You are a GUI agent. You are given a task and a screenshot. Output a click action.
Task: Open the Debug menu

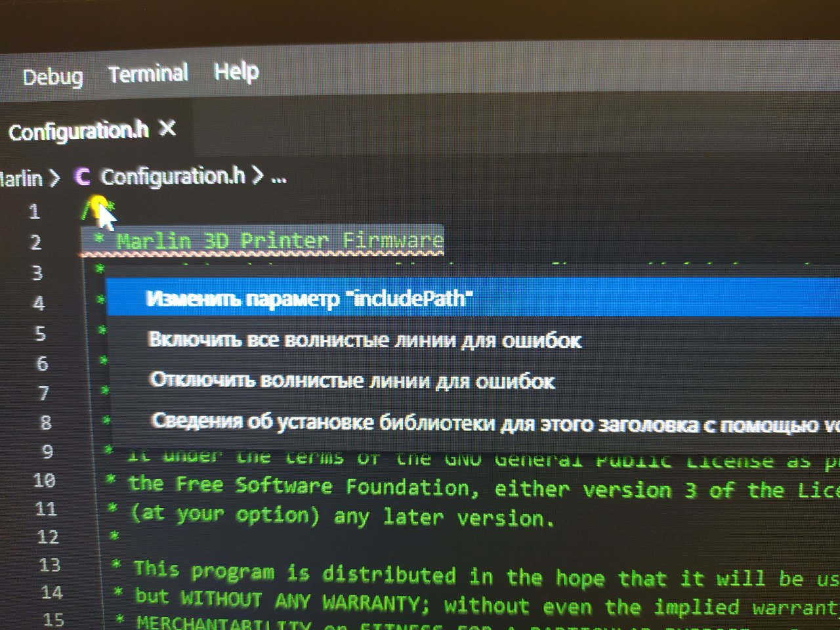point(52,77)
